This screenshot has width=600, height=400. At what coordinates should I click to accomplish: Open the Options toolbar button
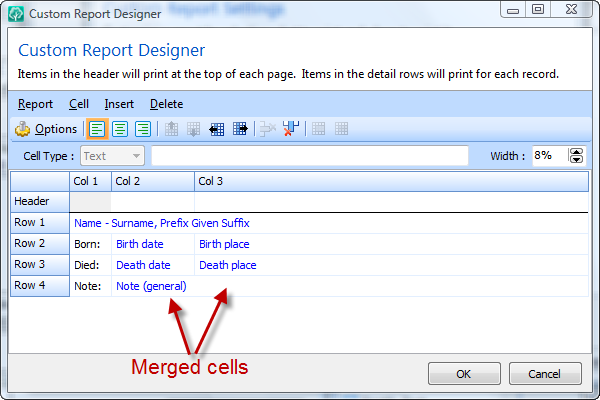[x=46, y=129]
